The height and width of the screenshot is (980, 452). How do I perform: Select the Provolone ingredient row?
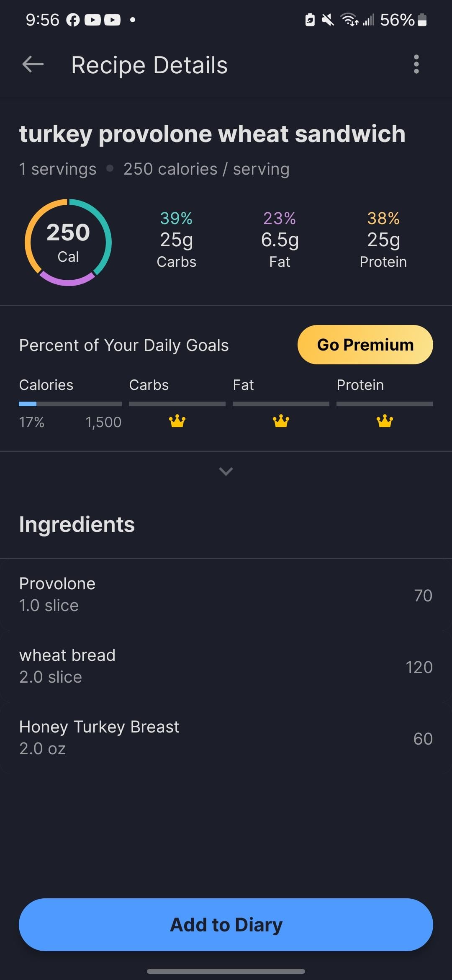226,595
